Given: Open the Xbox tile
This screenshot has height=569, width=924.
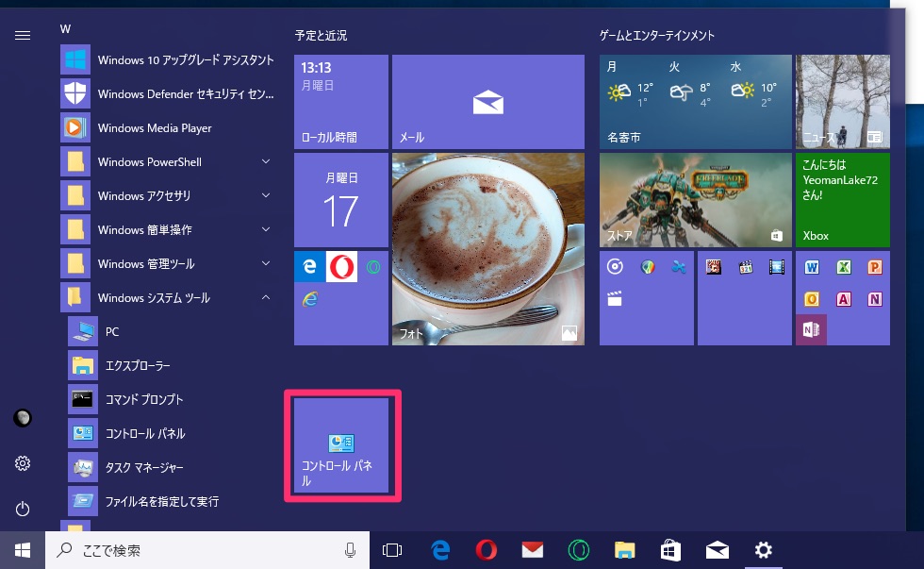Looking at the screenshot, I should click(843, 200).
